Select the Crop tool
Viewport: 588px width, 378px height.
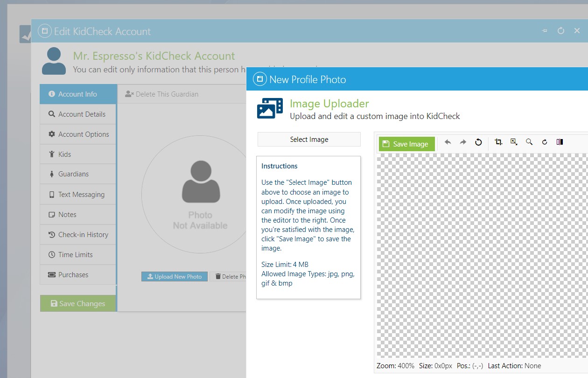498,142
